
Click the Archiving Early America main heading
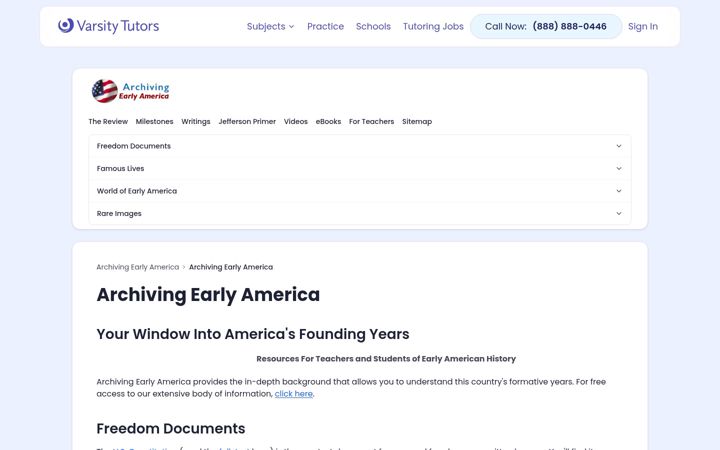tap(208, 295)
